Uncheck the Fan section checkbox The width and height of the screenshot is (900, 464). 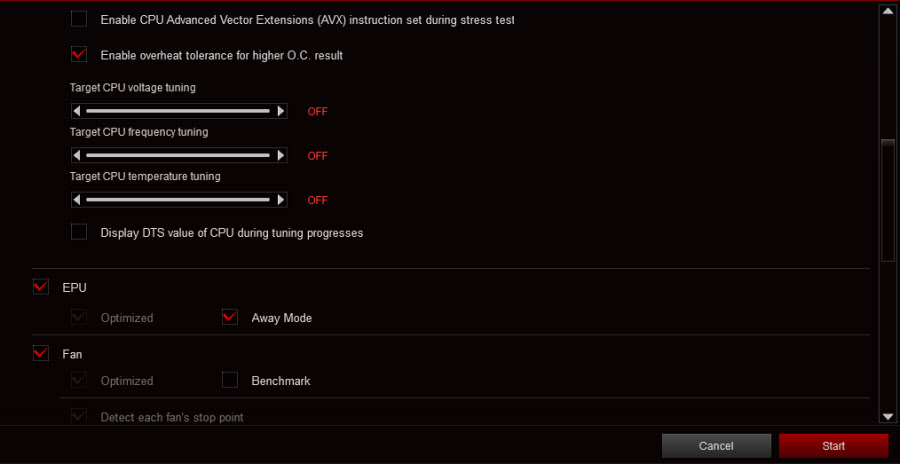pyautogui.click(x=41, y=354)
